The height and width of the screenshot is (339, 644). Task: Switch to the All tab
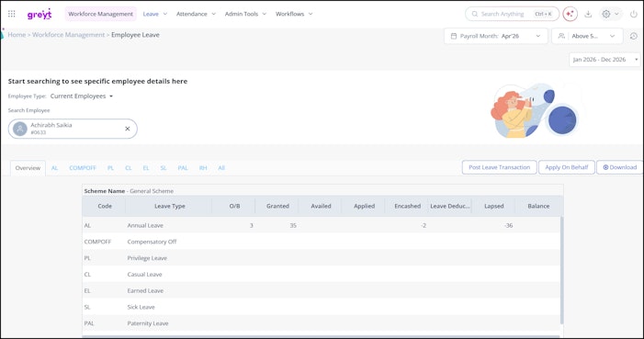pos(221,168)
